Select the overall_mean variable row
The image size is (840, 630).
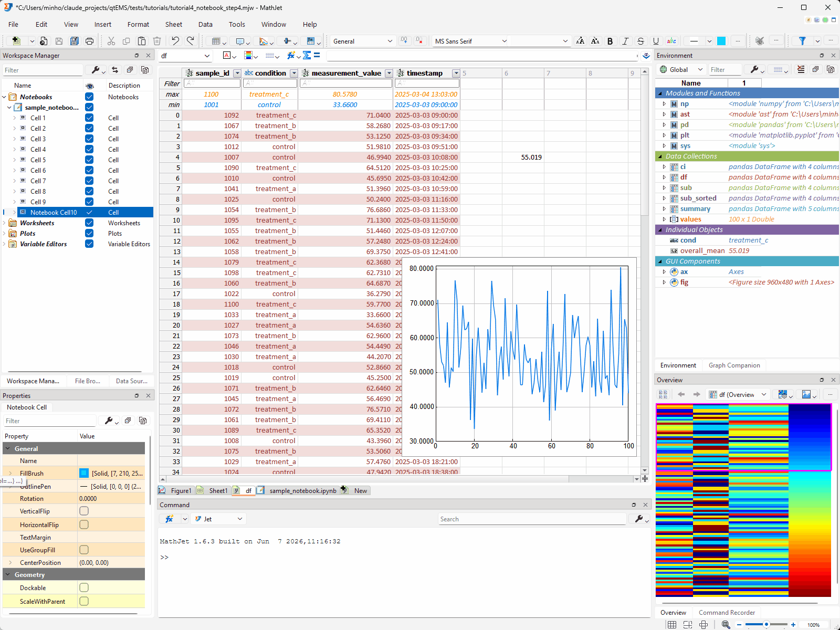tap(747, 250)
